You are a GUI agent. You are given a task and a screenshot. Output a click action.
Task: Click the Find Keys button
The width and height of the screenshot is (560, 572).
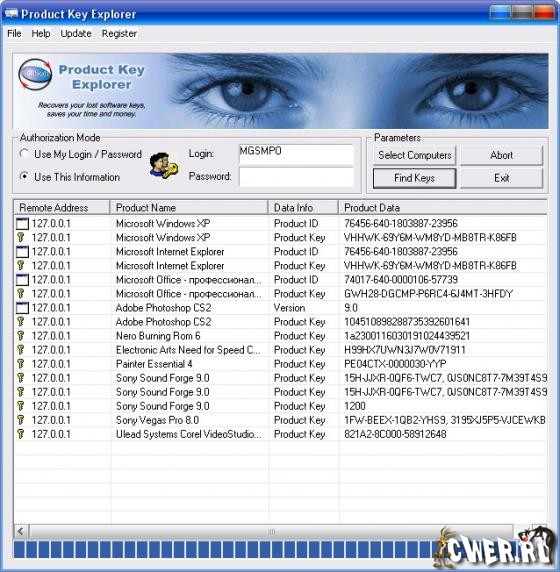pos(414,178)
